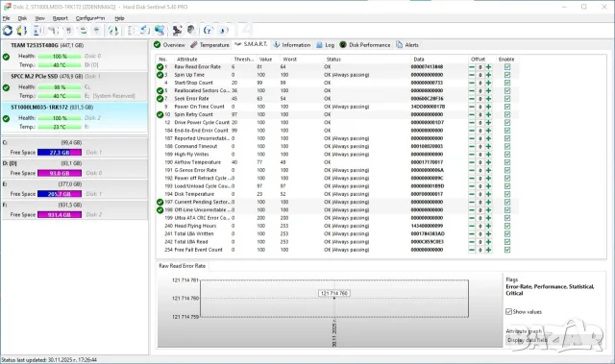Click minus offset button for Head Flying Hours
This screenshot has width=615, height=364.
[472, 226]
